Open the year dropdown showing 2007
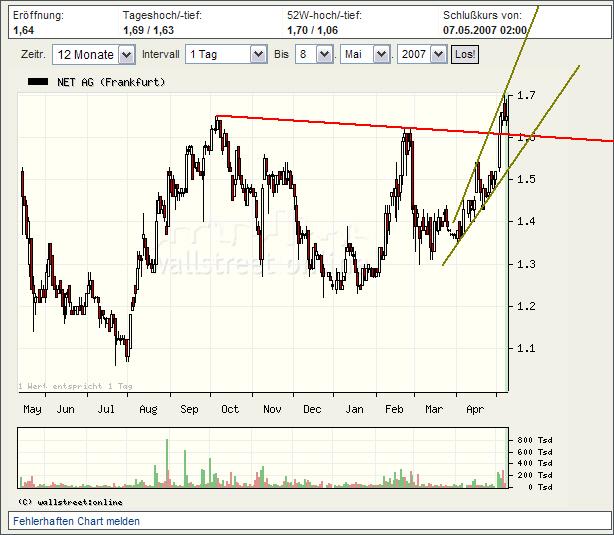Viewport: 614px width, 535px height. coord(421,55)
